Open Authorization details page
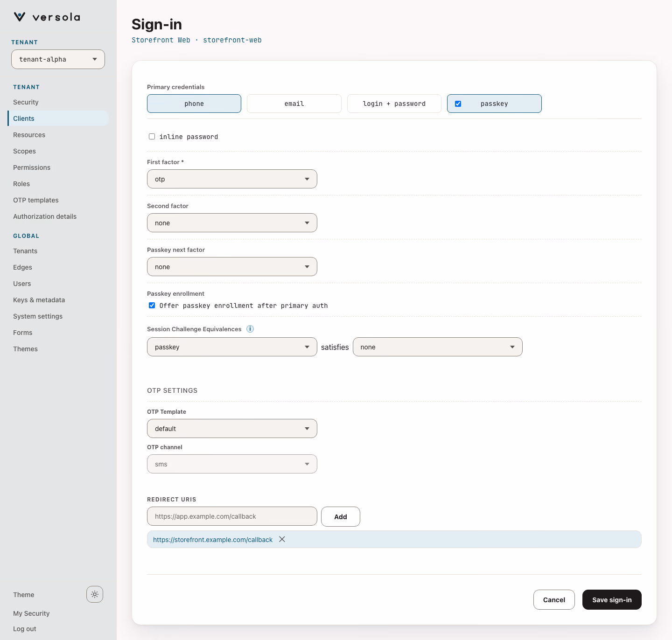 coord(58,216)
